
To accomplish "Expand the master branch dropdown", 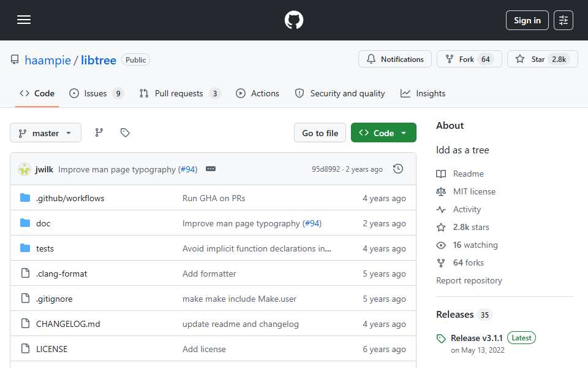I will click(45, 133).
